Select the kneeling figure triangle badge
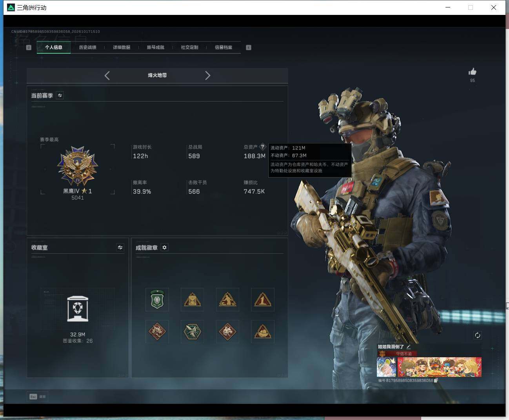This screenshot has height=420, width=509. click(x=227, y=300)
